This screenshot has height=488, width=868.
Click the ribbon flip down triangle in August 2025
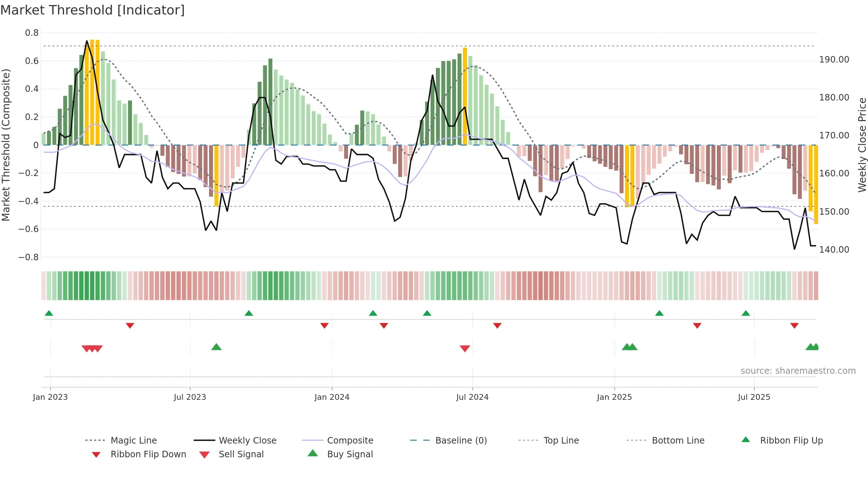795,326
